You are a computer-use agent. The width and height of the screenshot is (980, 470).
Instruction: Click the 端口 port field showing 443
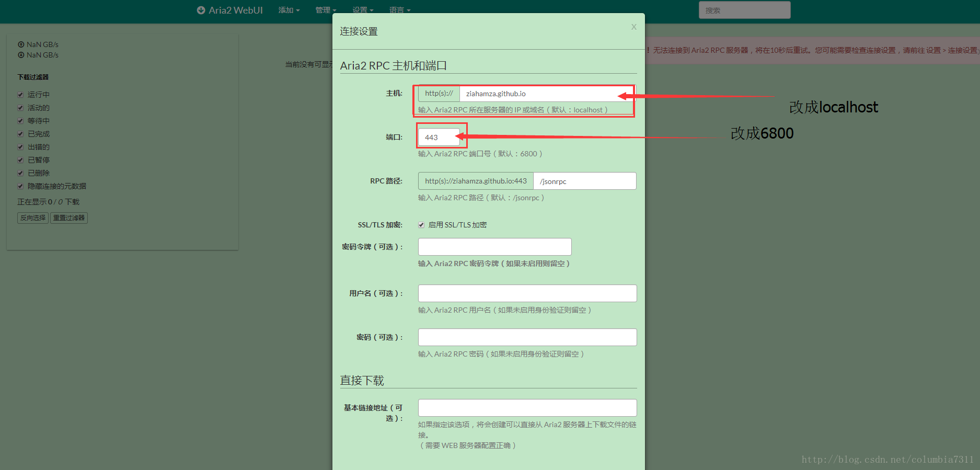point(439,137)
